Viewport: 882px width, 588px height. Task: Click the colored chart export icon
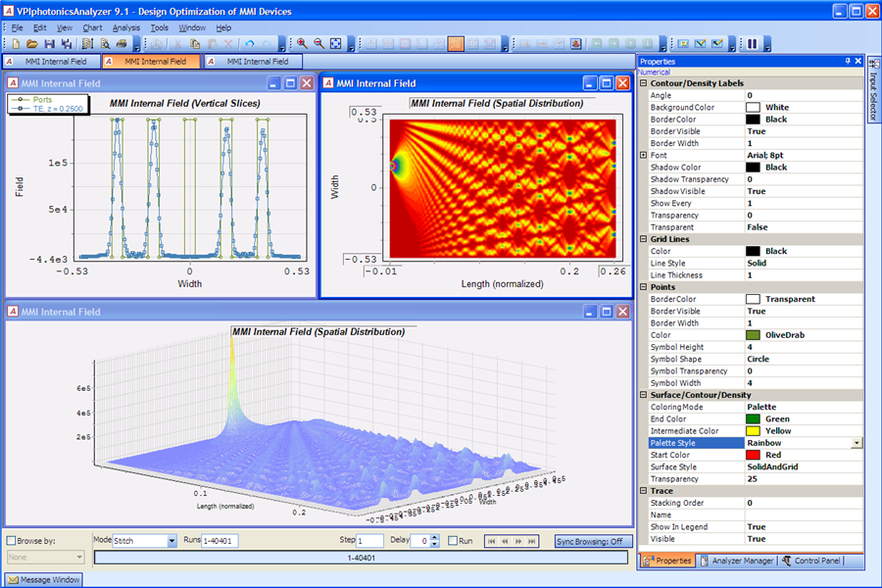575,44
